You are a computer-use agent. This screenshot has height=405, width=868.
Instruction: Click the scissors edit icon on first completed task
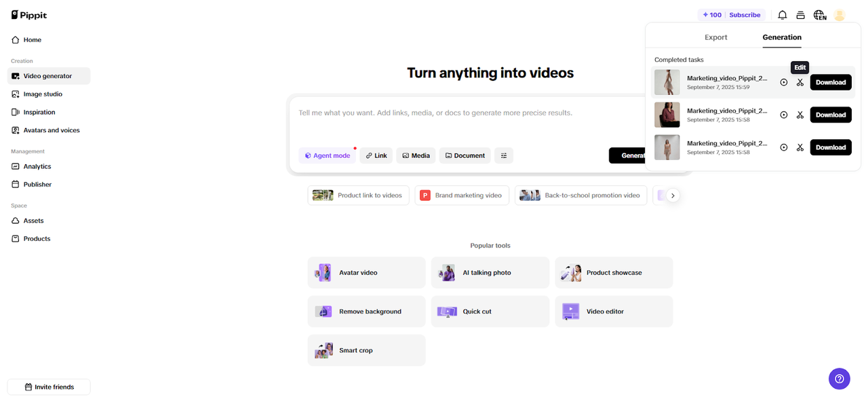(x=800, y=82)
